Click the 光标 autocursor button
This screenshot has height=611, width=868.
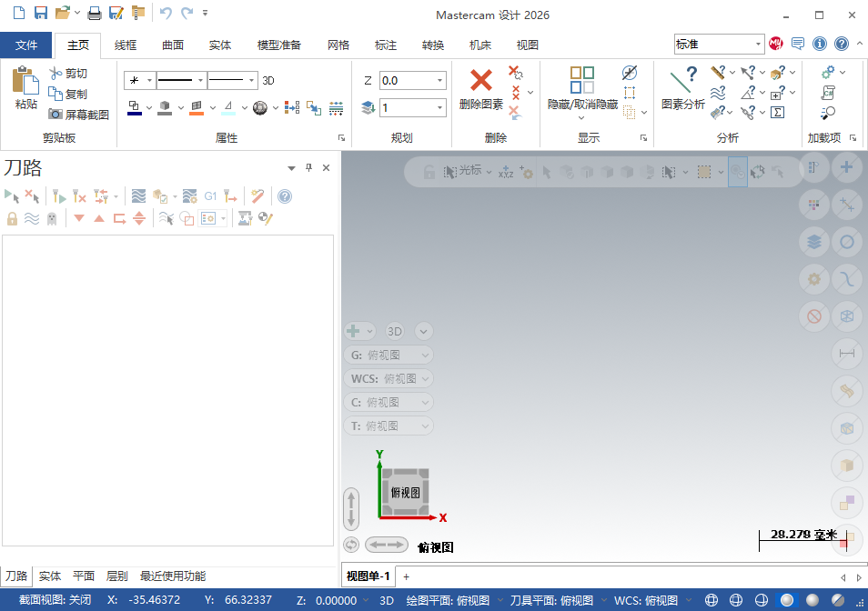tap(463, 171)
